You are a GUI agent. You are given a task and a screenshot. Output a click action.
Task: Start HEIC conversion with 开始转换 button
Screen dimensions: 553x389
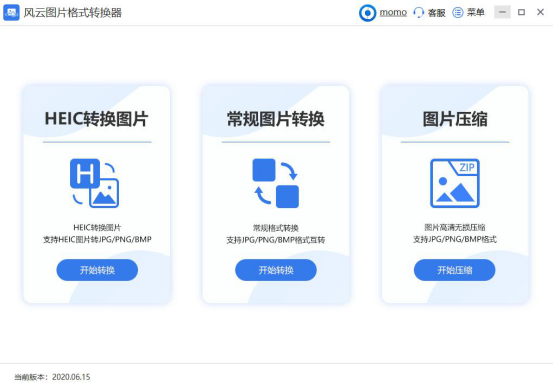(x=97, y=270)
